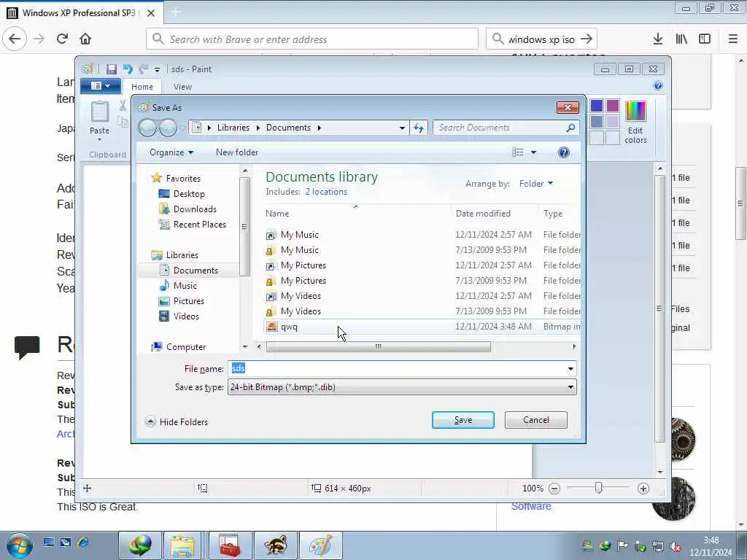Select Recent Places under Favorites
Screen dimensions: 747x560
(200, 225)
